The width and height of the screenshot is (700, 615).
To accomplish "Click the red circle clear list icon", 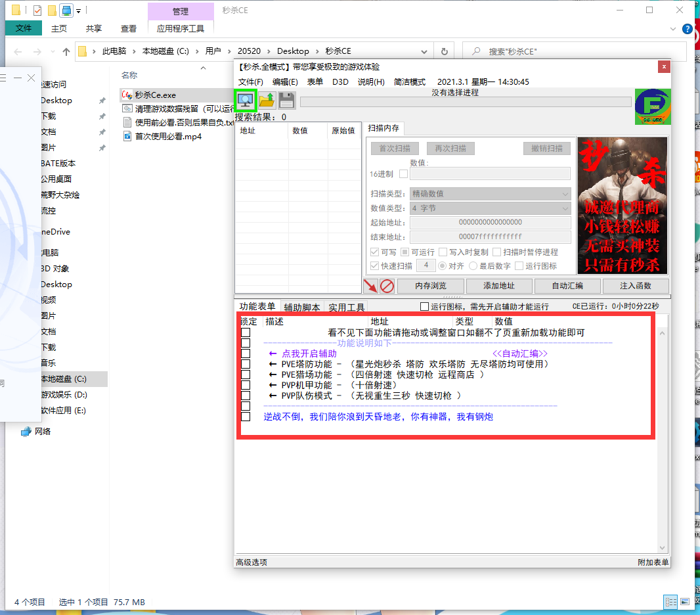I will 387,286.
